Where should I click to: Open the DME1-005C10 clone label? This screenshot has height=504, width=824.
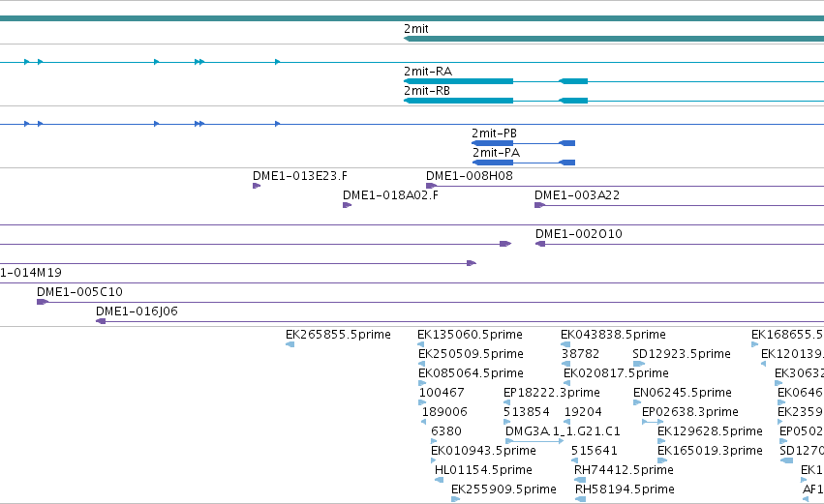point(79,292)
